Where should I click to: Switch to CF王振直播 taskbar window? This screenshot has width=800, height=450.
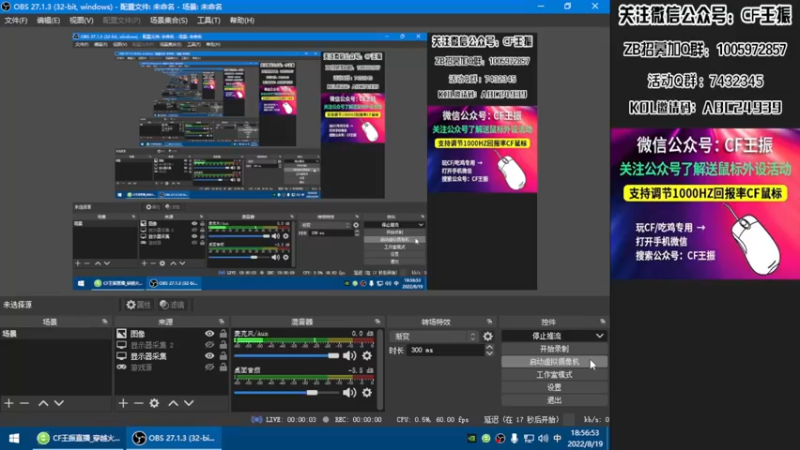click(x=79, y=438)
